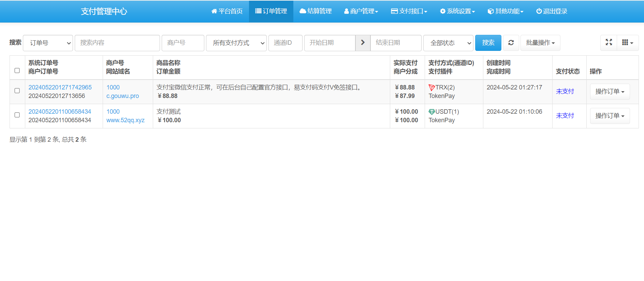Click the USDT payment icon

tap(431, 112)
